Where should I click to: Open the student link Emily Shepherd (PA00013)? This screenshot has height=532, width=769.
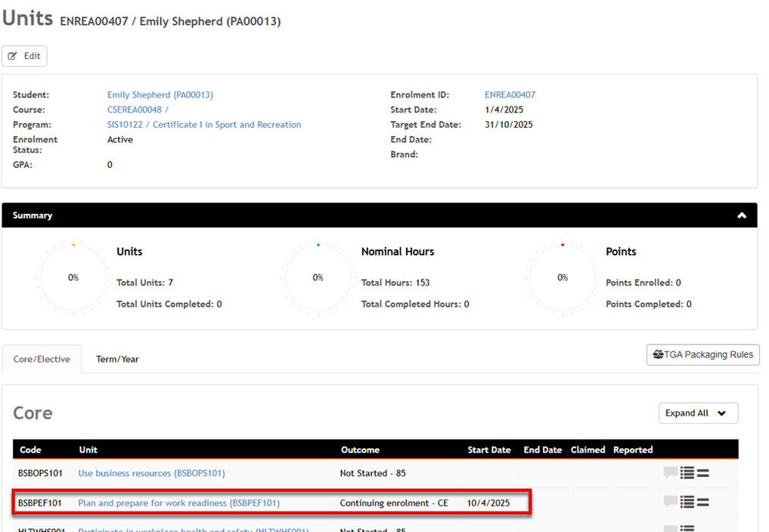pos(160,94)
